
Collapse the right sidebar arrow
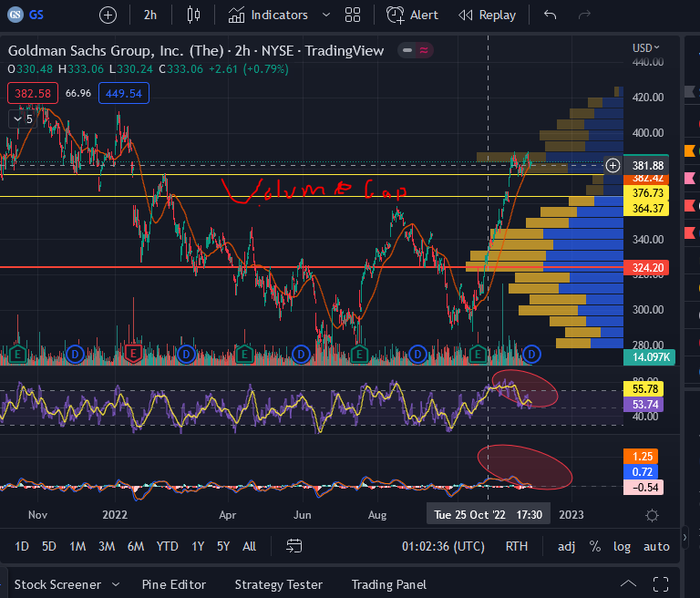685,538
